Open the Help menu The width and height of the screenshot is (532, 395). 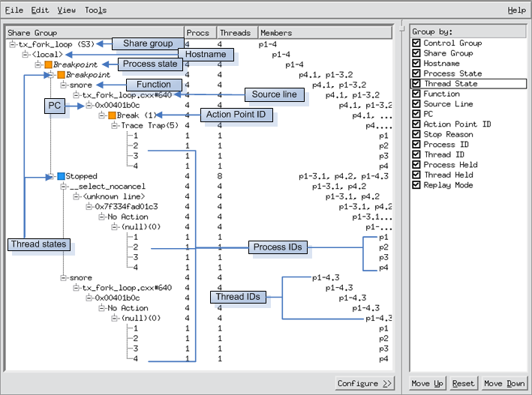516,10
